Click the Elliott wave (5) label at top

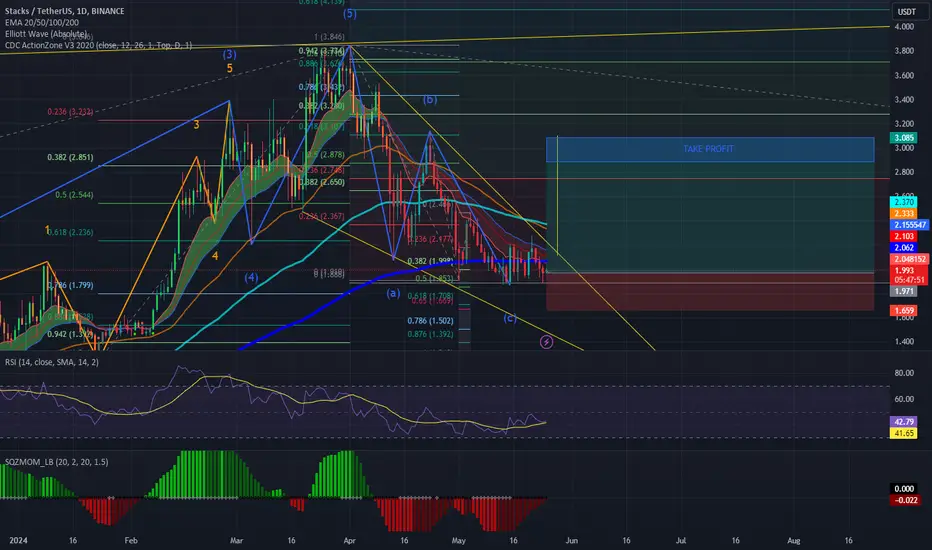click(x=350, y=13)
